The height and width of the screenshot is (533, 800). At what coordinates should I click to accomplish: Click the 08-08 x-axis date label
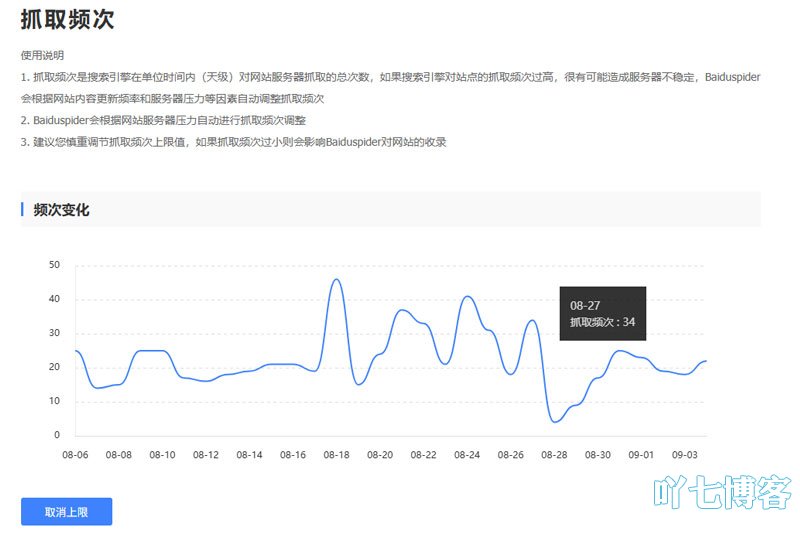[118, 454]
